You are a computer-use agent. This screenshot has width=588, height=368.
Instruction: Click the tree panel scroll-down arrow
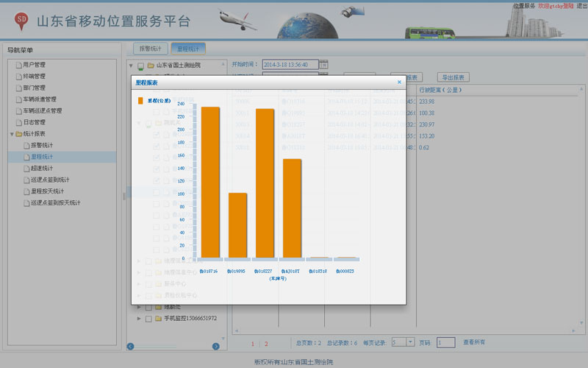click(223, 339)
